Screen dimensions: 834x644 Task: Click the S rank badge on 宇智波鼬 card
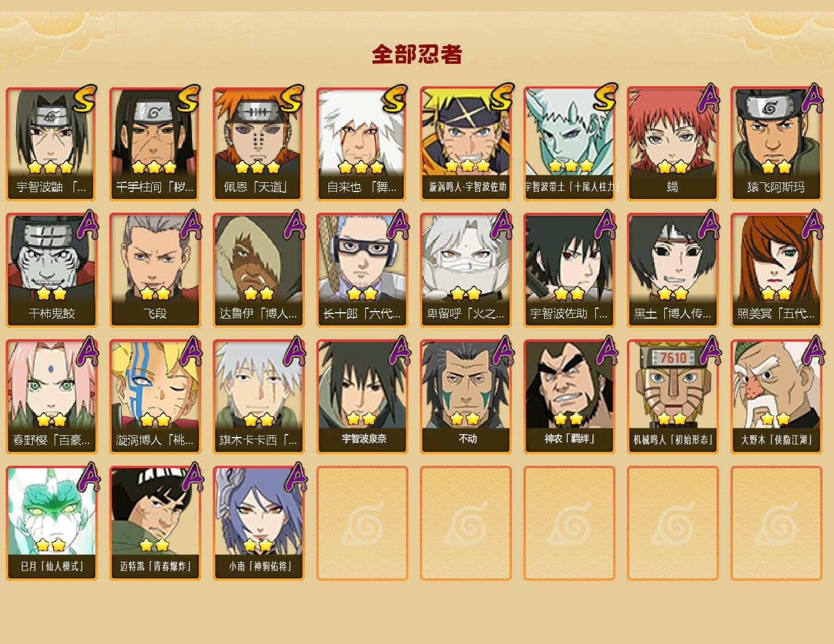85,98
